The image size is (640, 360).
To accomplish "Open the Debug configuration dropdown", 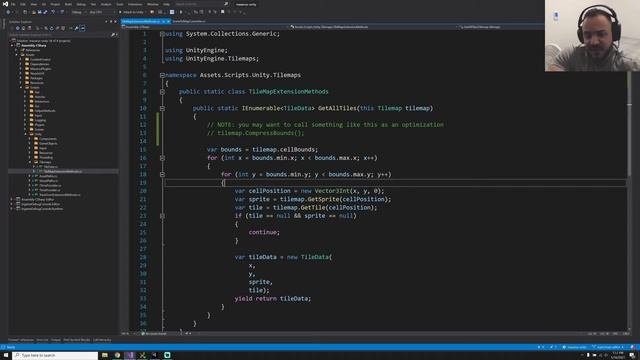I will [78, 12].
